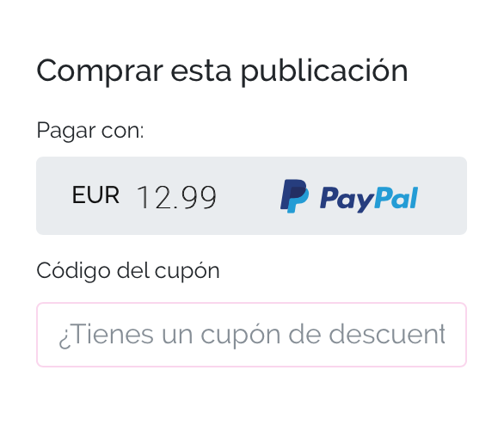Screen dimensions: 504x432
Task: Click the PayPal double-P logo icon
Action: pyautogui.click(x=294, y=196)
